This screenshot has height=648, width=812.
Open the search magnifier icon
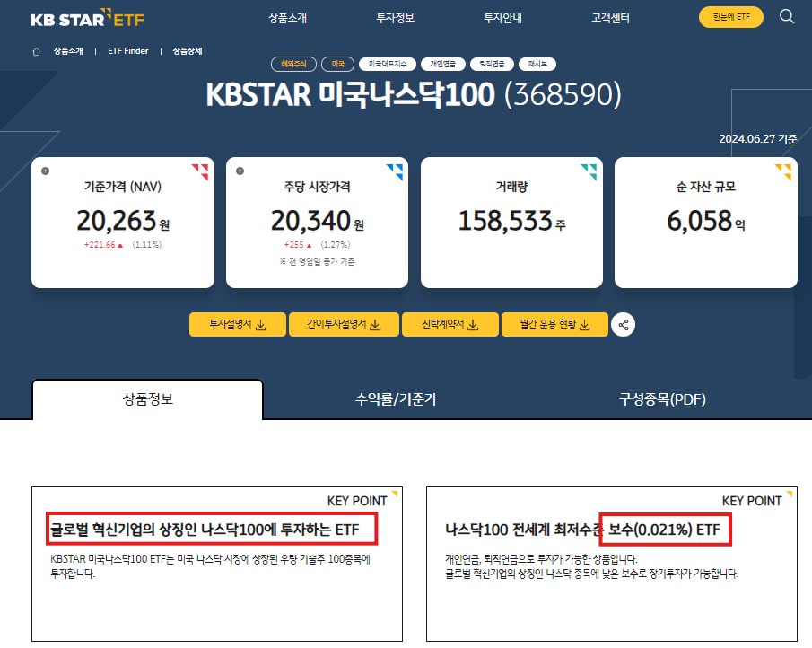pyautogui.click(x=787, y=16)
